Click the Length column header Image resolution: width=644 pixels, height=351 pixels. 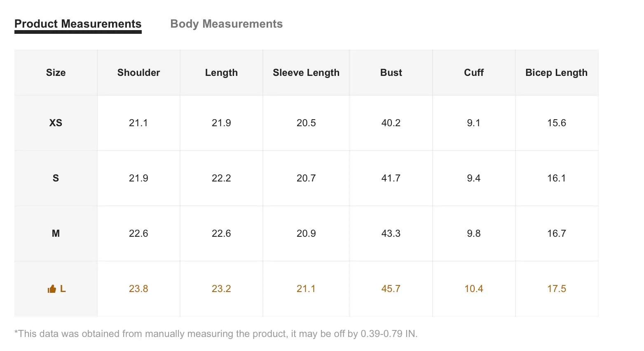(x=221, y=73)
